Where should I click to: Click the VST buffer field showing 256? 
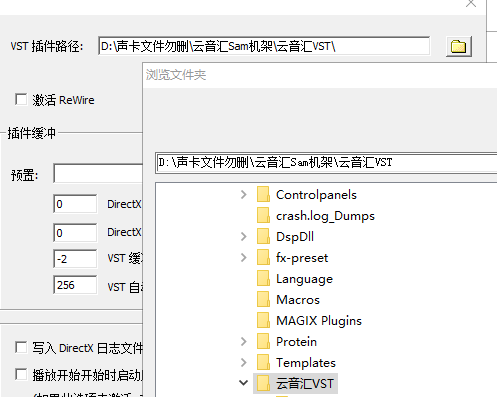pyautogui.click(x=75, y=285)
